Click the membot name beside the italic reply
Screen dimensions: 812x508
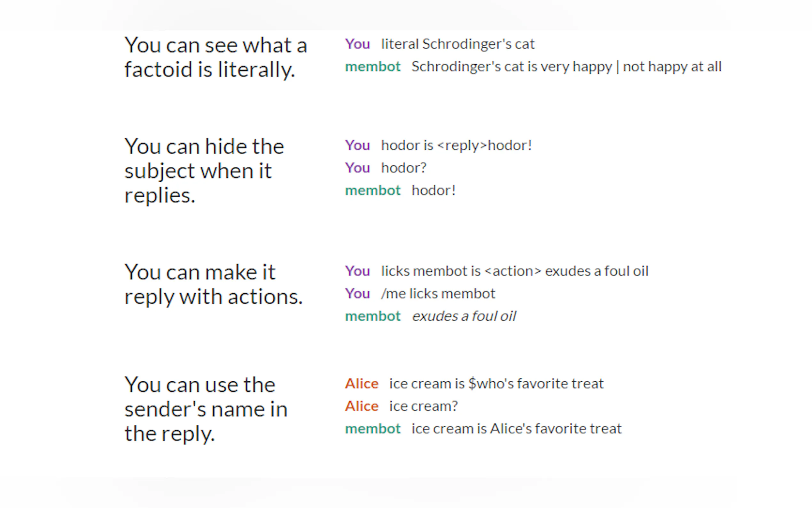pos(373,316)
